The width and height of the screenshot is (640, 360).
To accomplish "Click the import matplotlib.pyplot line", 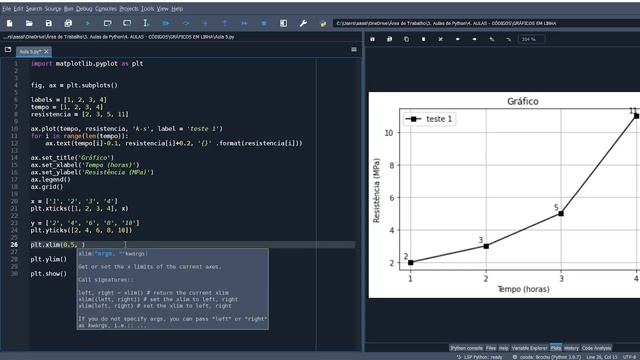I will [87, 64].
